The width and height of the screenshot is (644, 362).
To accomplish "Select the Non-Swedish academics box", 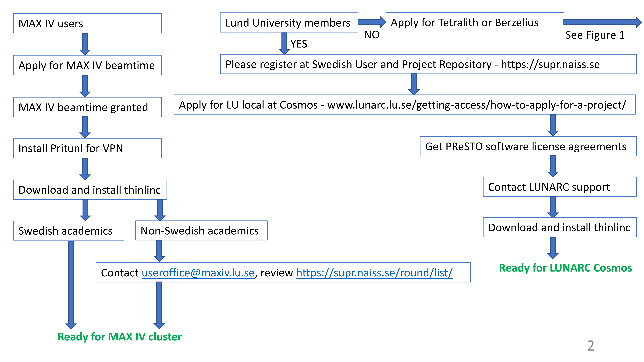I will [201, 231].
